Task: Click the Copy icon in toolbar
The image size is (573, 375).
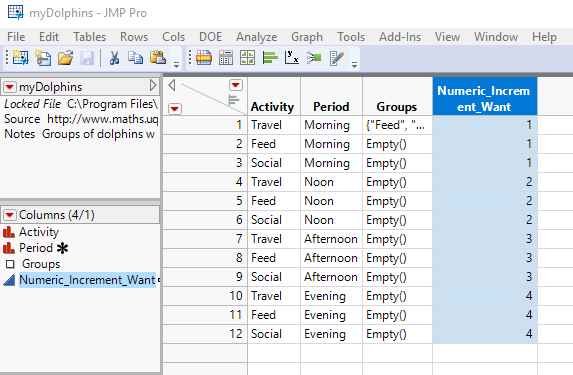Action: click(136, 58)
